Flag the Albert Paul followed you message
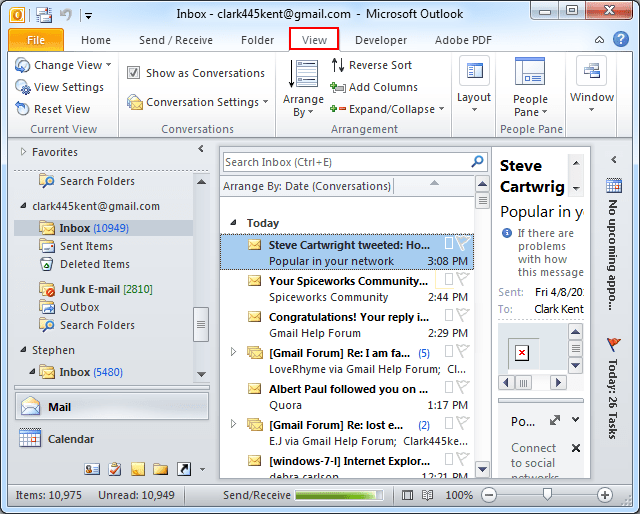The height and width of the screenshot is (514, 640). (463, 387)
